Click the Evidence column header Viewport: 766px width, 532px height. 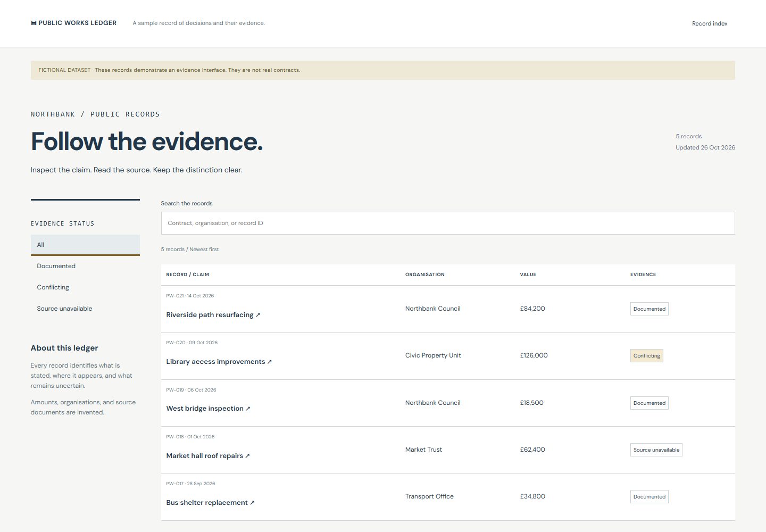tap(643, 275)
